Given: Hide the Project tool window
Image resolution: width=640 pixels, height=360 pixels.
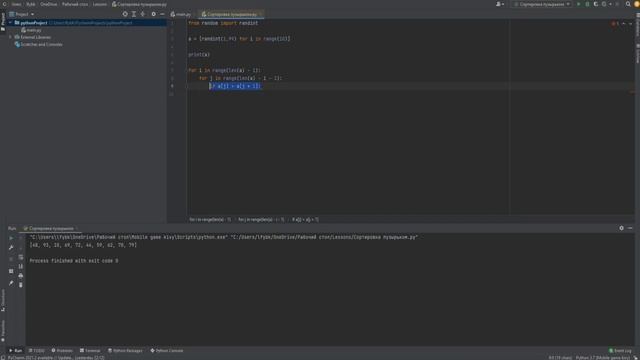Looking at the screenshot, I should point(162,14).
